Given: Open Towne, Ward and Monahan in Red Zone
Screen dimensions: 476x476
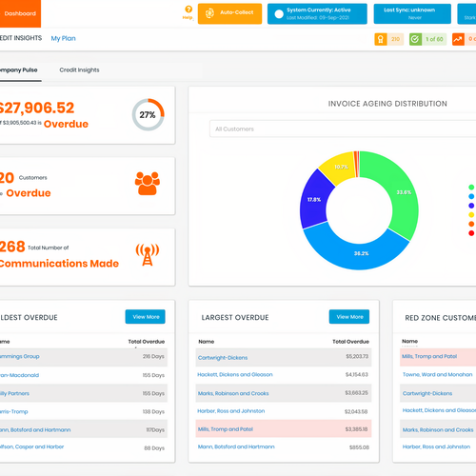Looking at the screenshot, I should (x=437, y=375).
